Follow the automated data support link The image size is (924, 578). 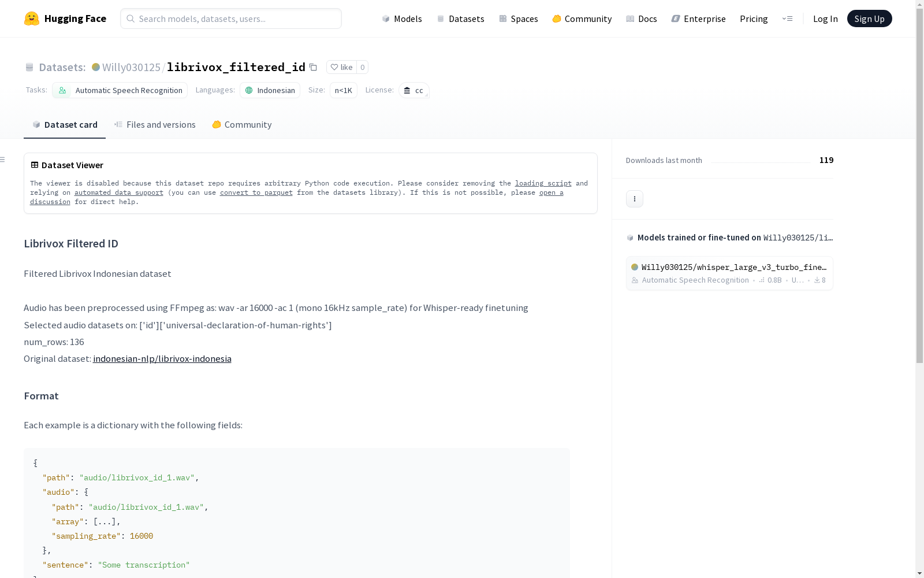[x=119, y=192]
